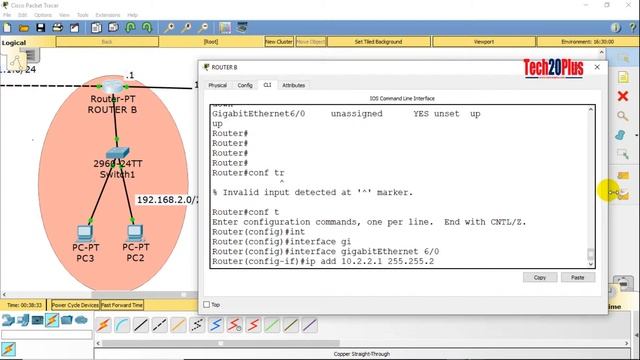Open the Tools menu
The image size is (640, 360).
click(82, 15)
